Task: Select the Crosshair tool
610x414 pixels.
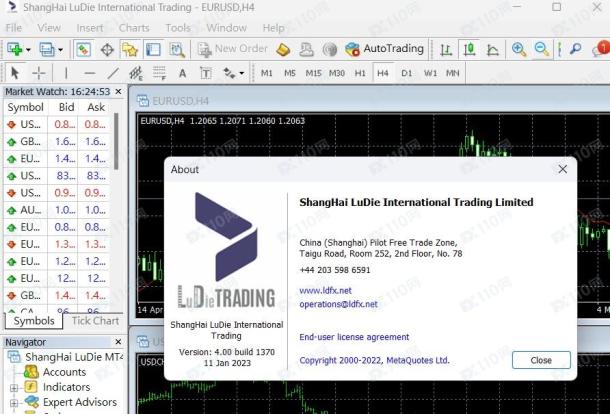Action: click(x=39, y=73)
